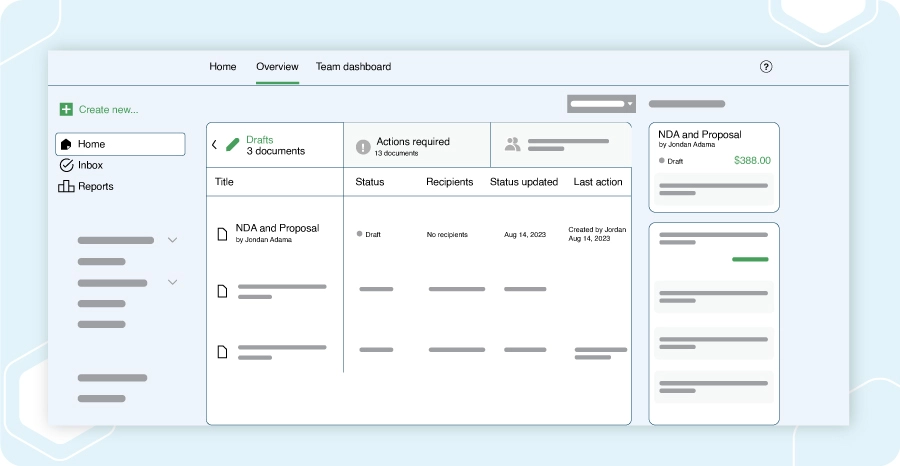The image size is (900, 466).
Task: Select Home in the left sidebar
Action: click(x=120, y=144)
